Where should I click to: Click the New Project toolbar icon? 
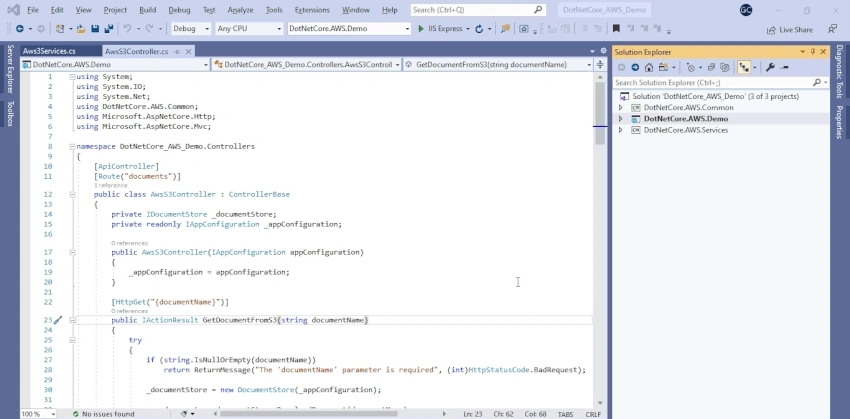pos(60,29)
